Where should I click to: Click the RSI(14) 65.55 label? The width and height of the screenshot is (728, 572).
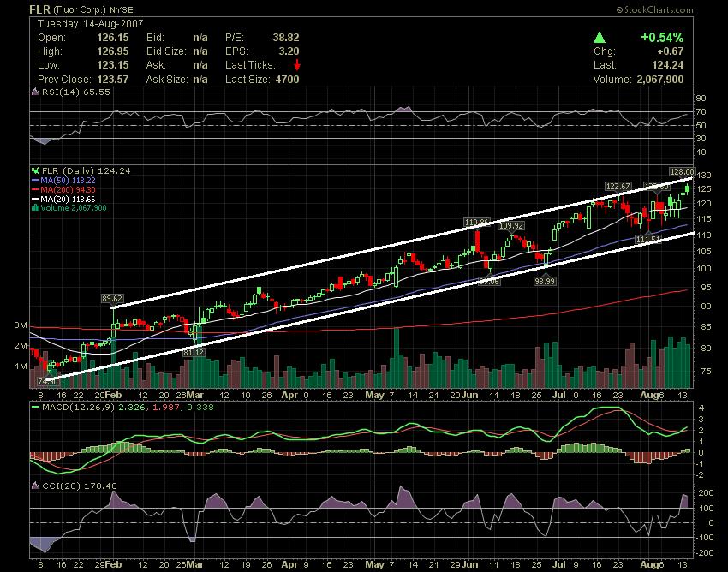[76, 92]
